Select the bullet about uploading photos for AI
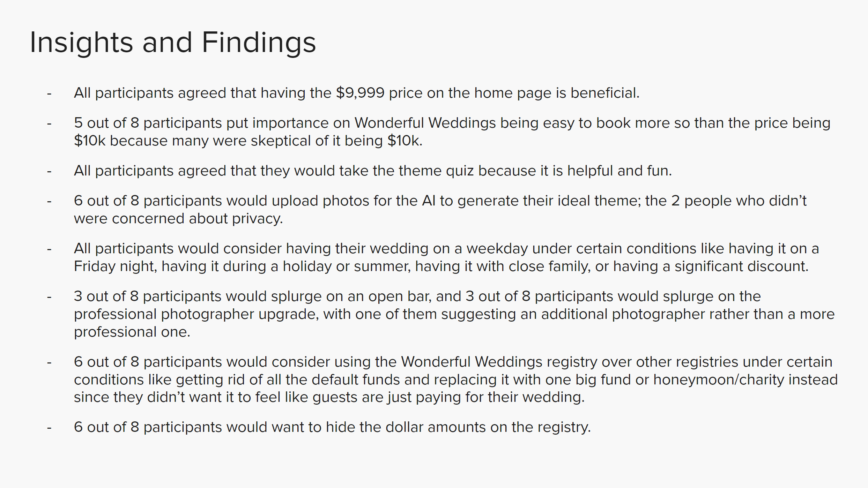Image resolution: width=868 pixels, height=488 pixels. tap(440, 210)
